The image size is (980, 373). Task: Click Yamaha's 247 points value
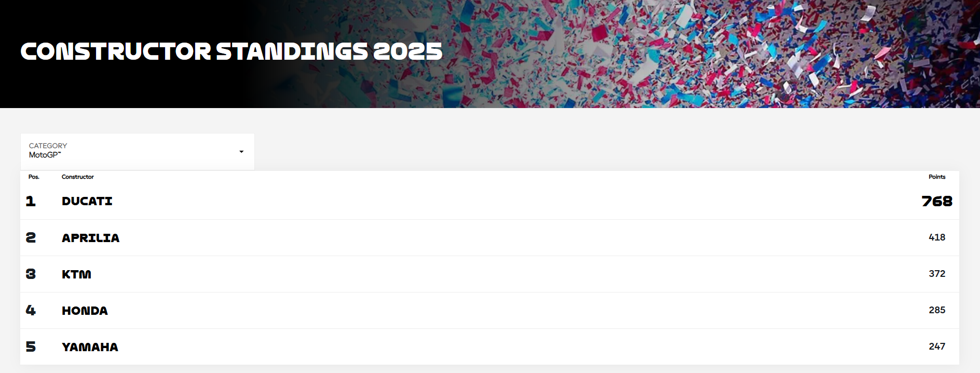tap(936, 347)
